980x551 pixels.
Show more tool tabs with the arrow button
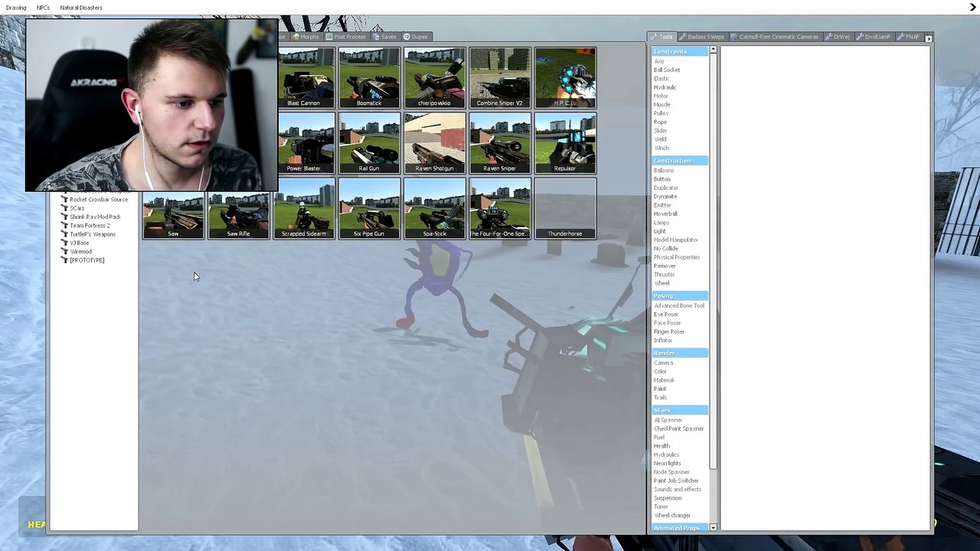929,37
